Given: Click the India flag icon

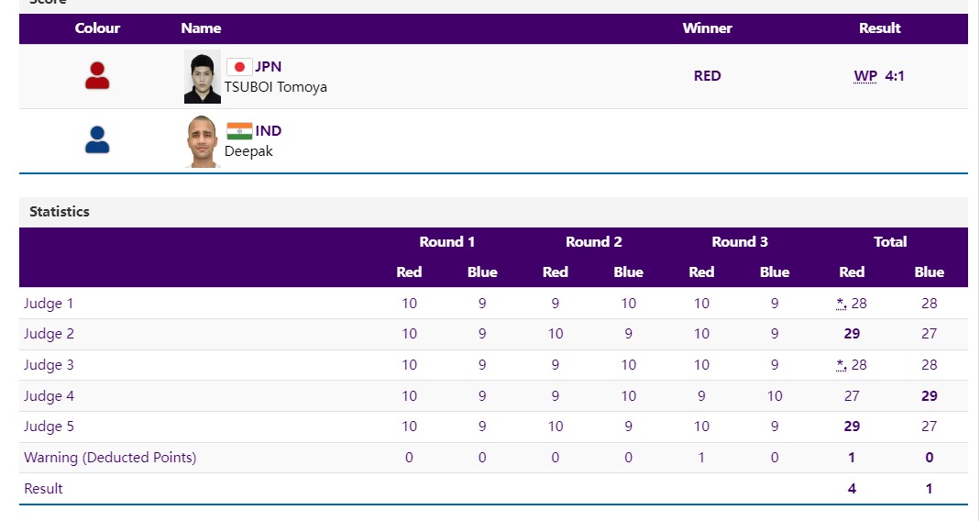Looking at the screenshot, I should coord(239,131).
